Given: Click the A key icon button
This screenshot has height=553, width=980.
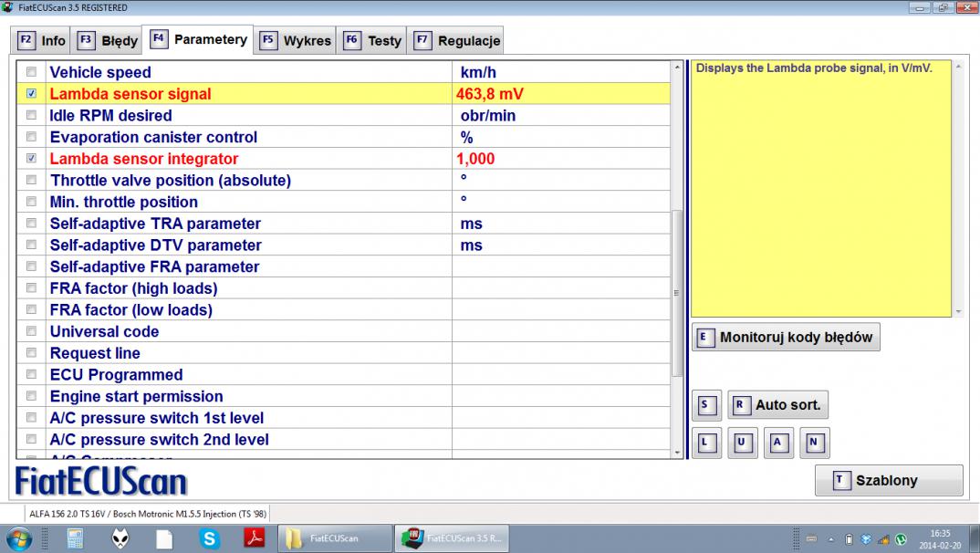Looking at the screenshot, I should (x=777, y=443).
